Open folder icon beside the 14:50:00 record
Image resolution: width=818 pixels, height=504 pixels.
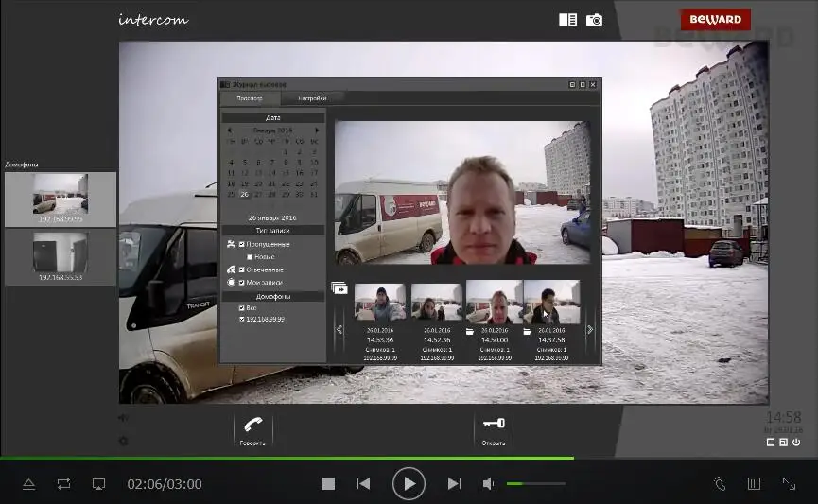point(469,331)
